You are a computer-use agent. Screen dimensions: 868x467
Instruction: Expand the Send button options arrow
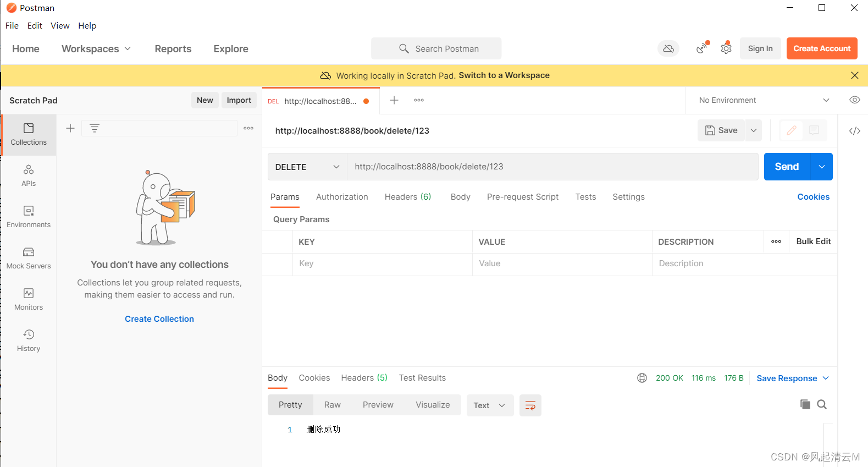822,167
